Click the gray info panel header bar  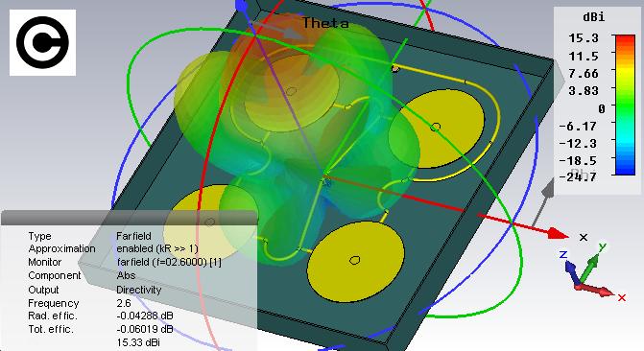pyautogui.click(x=129, y=218)
